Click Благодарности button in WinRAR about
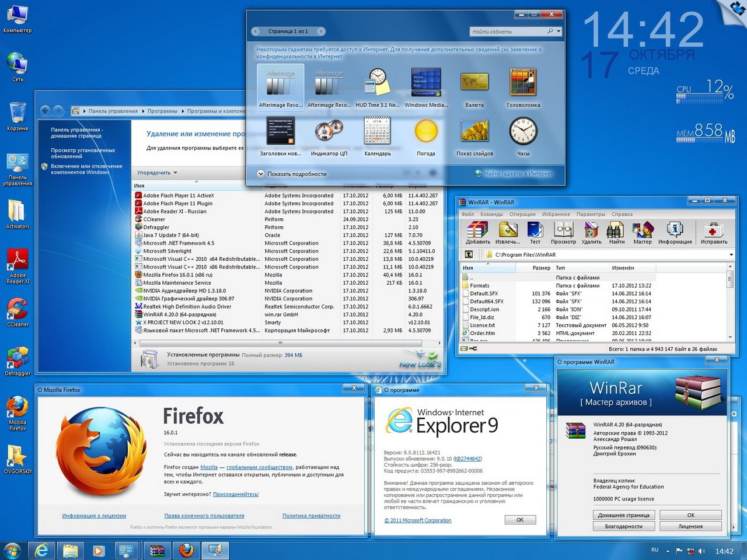747x560 pixels. coord(624,526)
